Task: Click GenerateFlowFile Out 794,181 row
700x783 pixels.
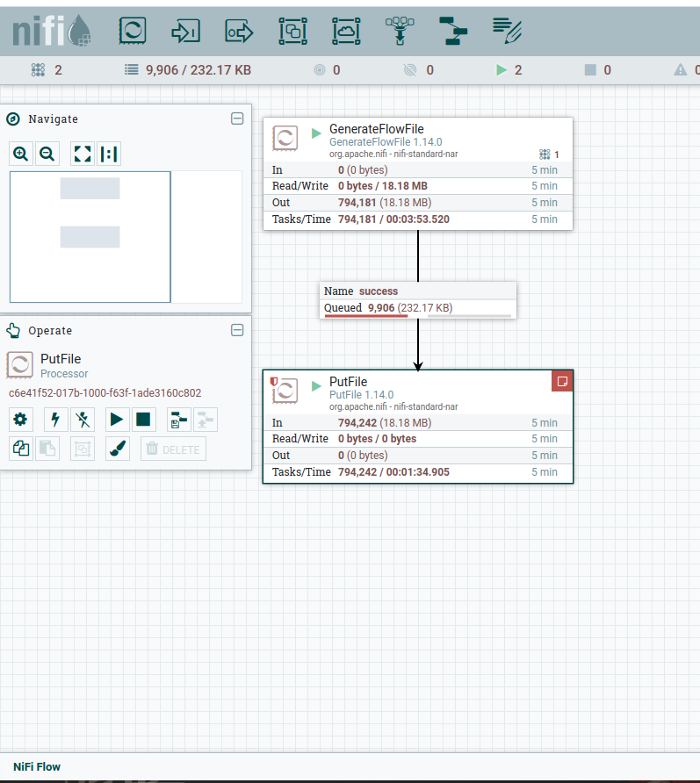Action: pos(418,202)
